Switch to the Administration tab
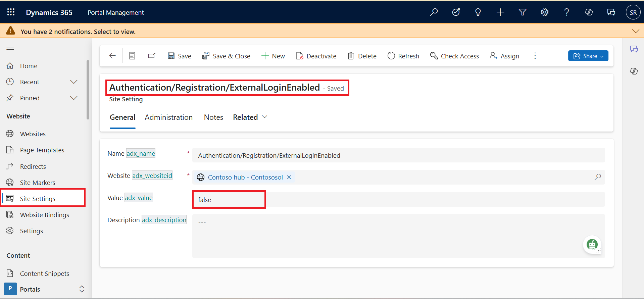Screen dimensions: 644x299 tap(168, 117)
